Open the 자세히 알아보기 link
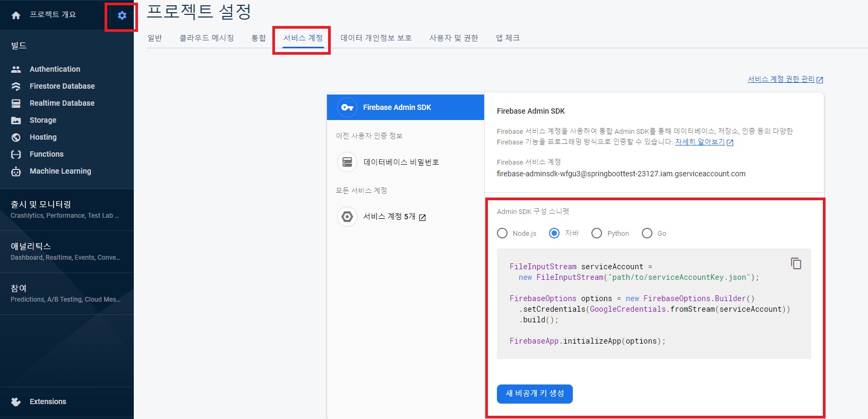 pos(700,142)
